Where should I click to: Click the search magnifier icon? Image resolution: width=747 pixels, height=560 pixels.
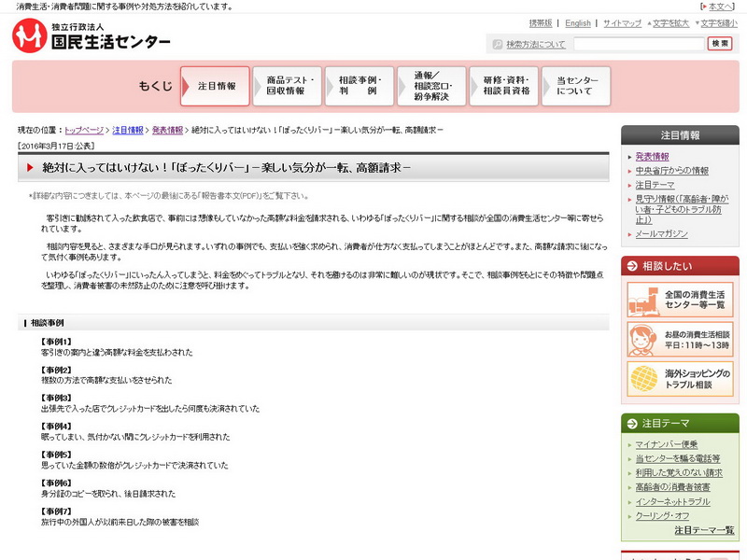496,44
